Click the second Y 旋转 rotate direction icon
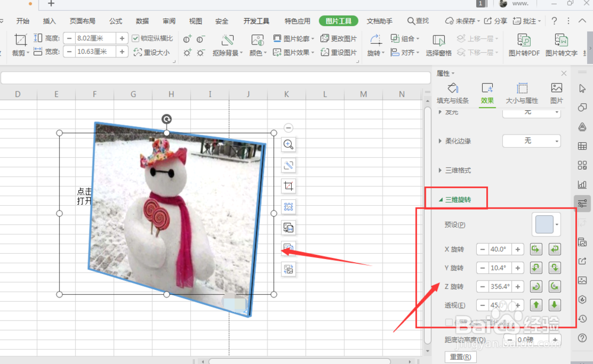The width and height of the screenshot is (593, 364). 554,267
